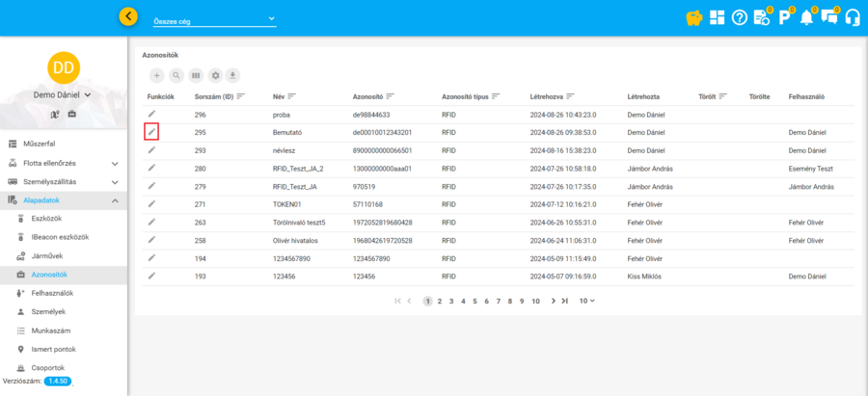The width and height of the screenshot is (868, 396).
Task: Click the headset support icon
Action: coord(852,17)
